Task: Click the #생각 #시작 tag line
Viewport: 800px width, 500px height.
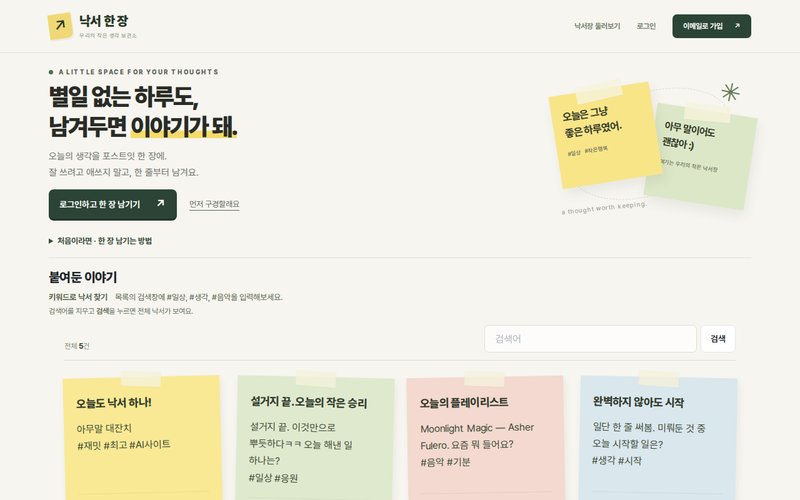Action: pyautogui.click(x=617, y=461)
